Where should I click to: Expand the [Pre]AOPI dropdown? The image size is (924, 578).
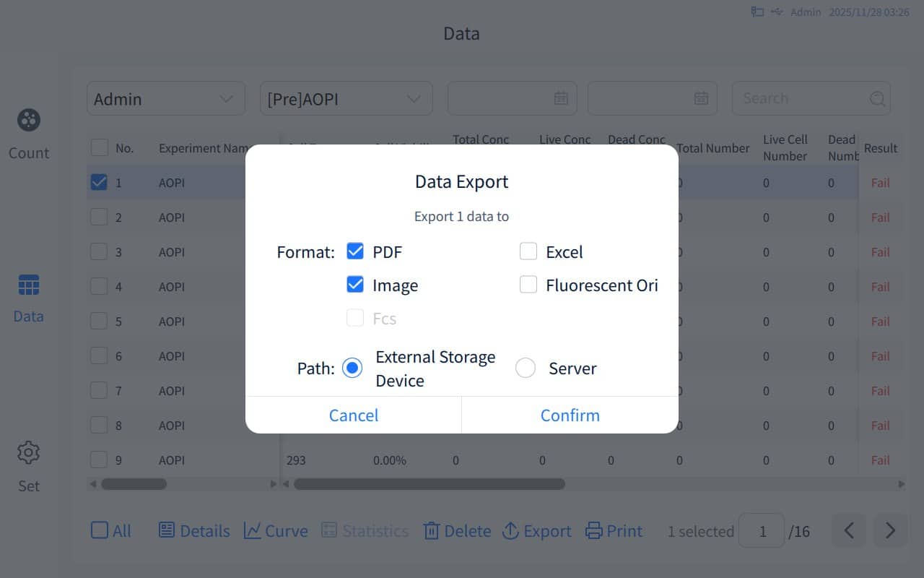click(346, 98)
